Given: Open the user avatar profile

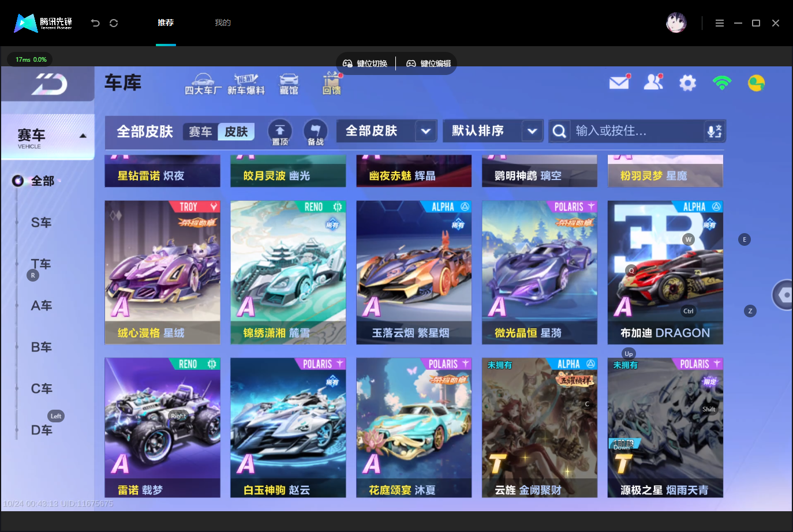Looking at the screenshot, I should (676, 23).
